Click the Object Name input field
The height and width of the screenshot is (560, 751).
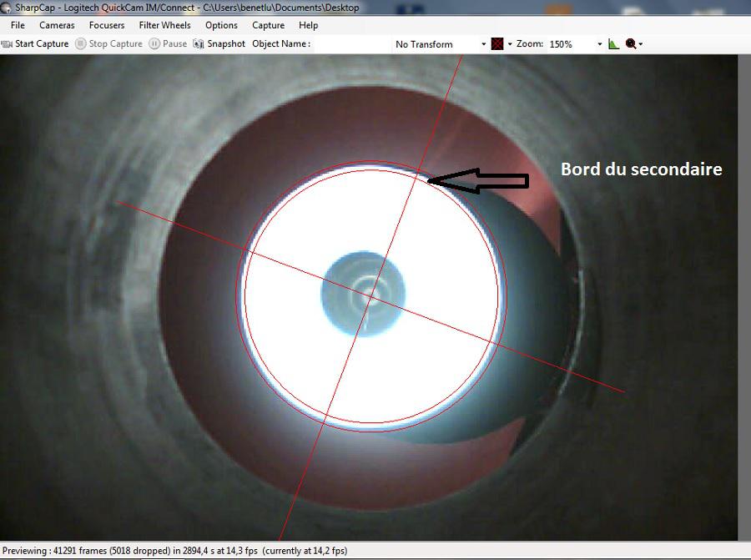click(351, 44)
